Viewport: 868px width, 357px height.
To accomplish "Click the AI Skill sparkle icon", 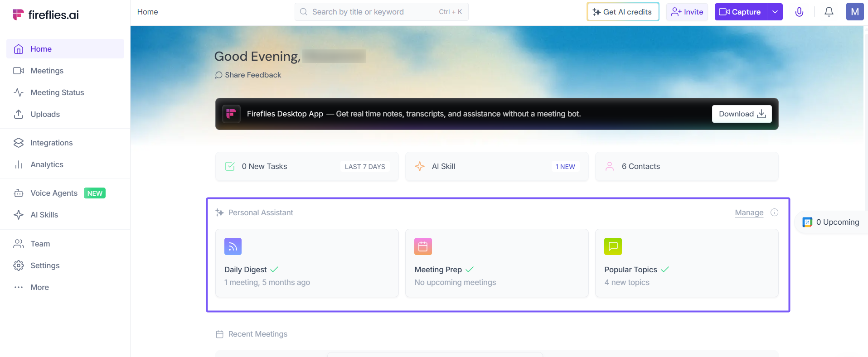I will point(420,166).
